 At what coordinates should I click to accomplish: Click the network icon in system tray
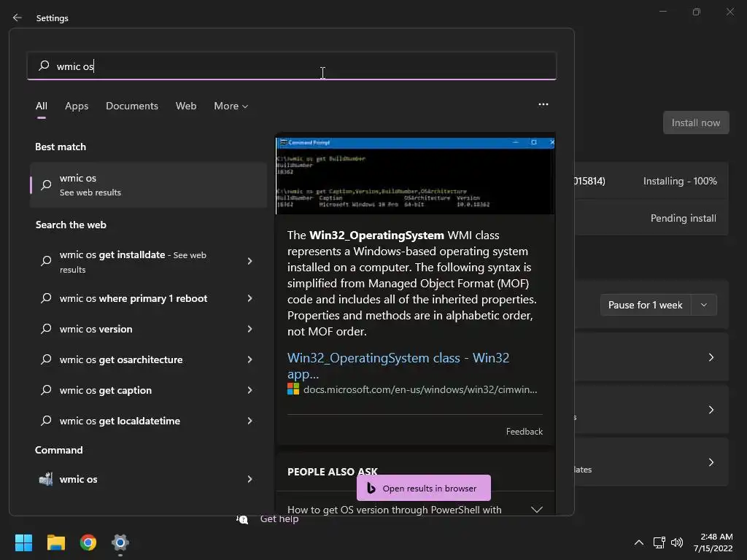click(659, 542)
